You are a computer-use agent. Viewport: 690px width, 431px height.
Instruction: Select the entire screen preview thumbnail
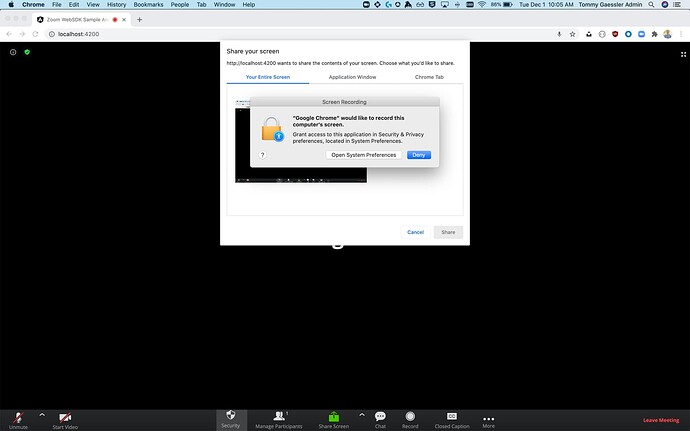[301, 141]
